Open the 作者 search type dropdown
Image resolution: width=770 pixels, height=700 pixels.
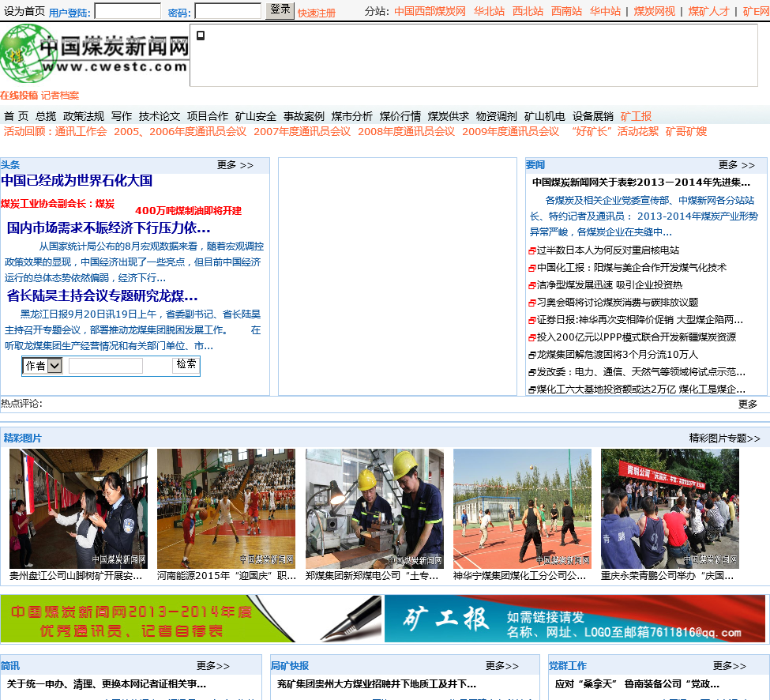(x=43, y=366)
